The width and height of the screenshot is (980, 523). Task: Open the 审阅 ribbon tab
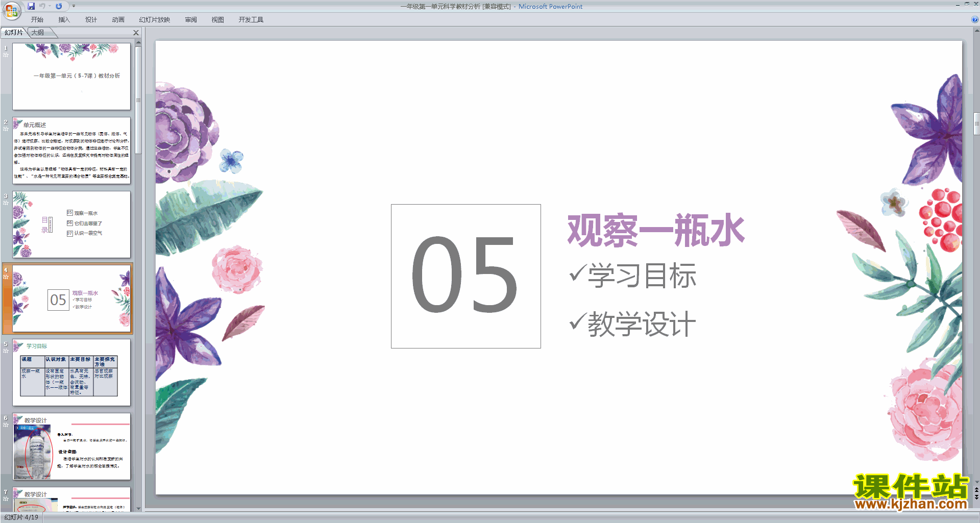tap(191, 20)
